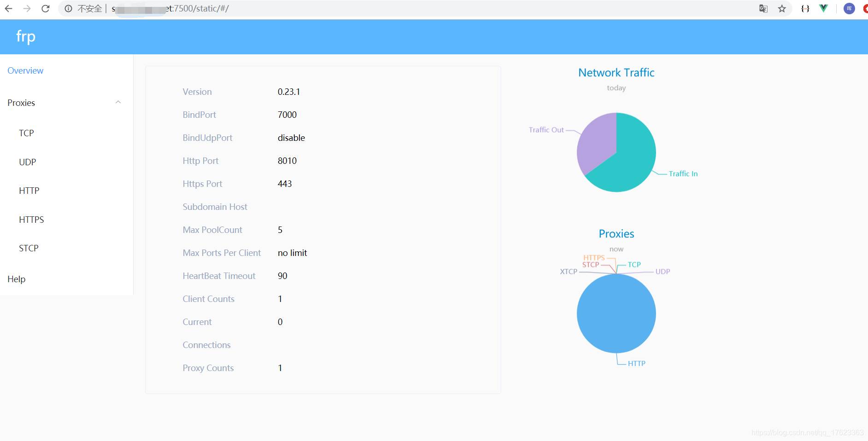Open the STCP proxies page

coord(29,248)
